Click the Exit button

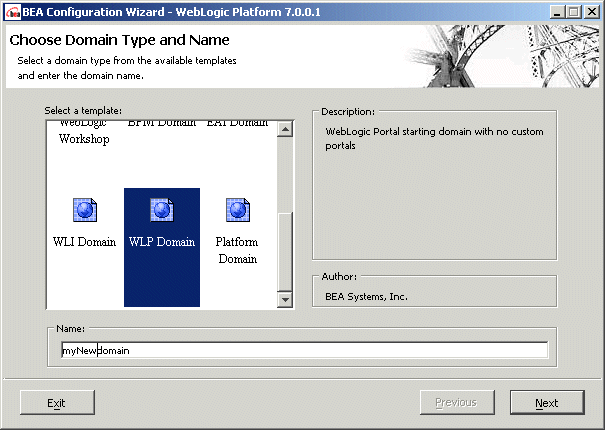click(x=57, y=403)
